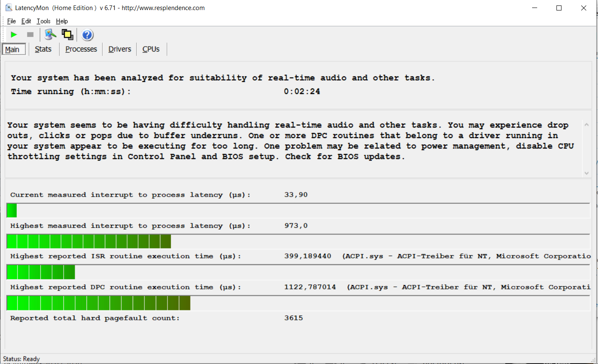Select the highest latency value 973,0
The height and width of the screenshot is (364, 598).
(296, 226)
